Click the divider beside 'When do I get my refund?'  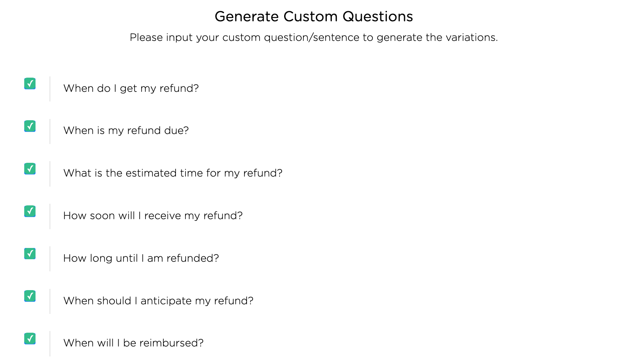(x=50, y=88)
